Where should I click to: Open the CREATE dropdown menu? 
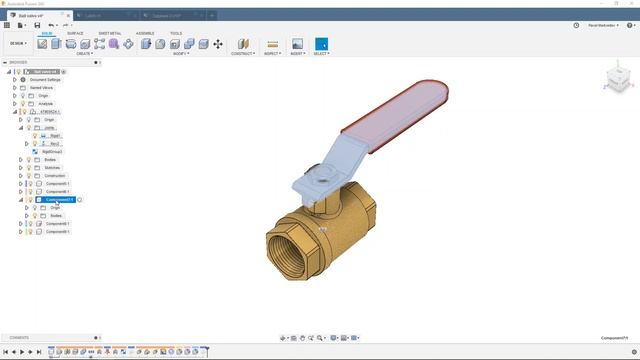[84, 53]
